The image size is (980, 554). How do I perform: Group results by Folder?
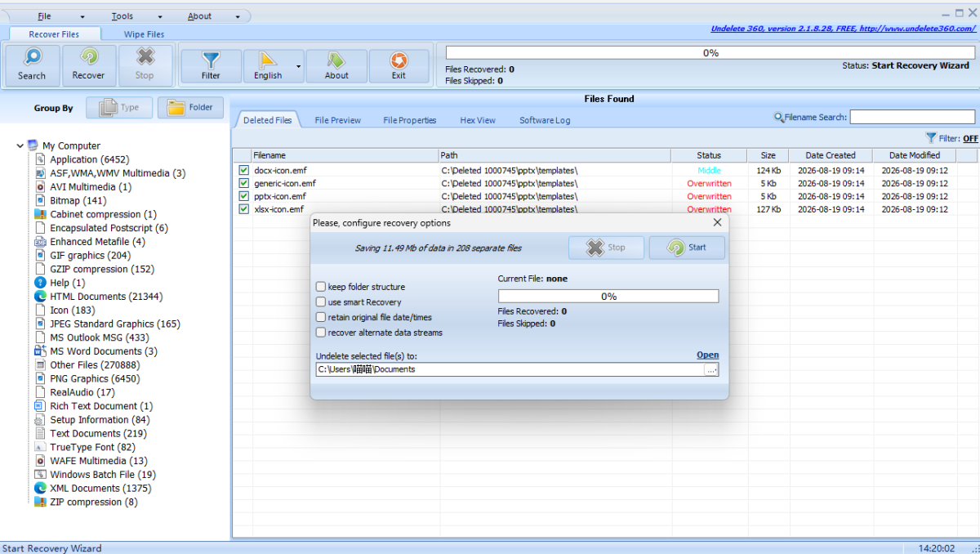pyautogui.click(x=190, y=108)
